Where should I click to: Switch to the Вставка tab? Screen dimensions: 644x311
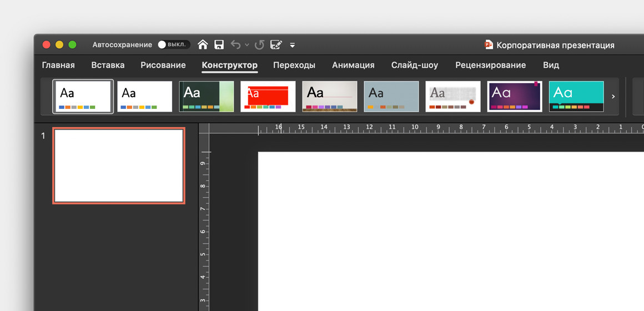pyautogui.click(x=108, y=65)
